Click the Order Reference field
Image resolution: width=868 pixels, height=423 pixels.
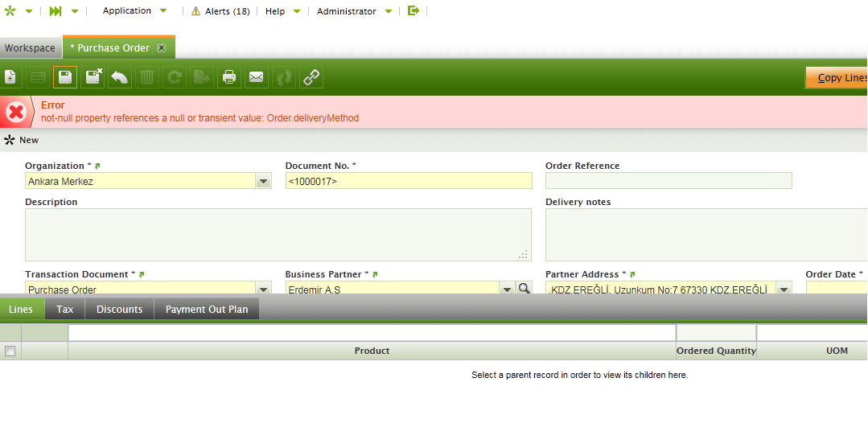tap(668, 181)
